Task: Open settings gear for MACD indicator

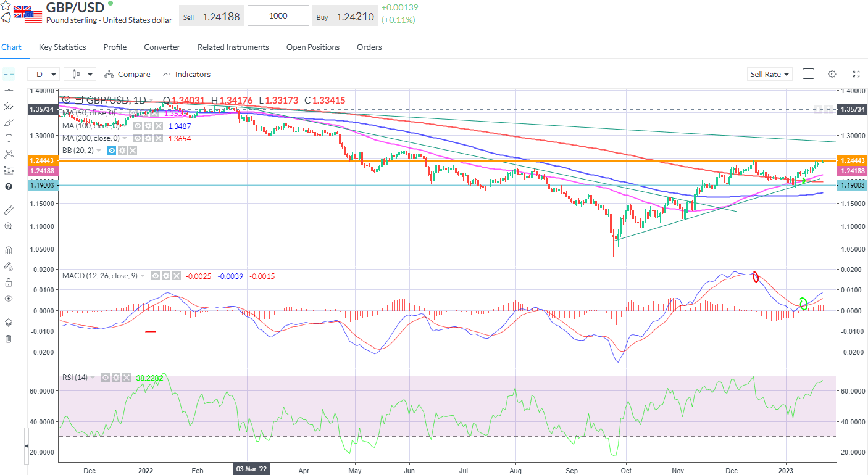Action: [x=166, y=276]
